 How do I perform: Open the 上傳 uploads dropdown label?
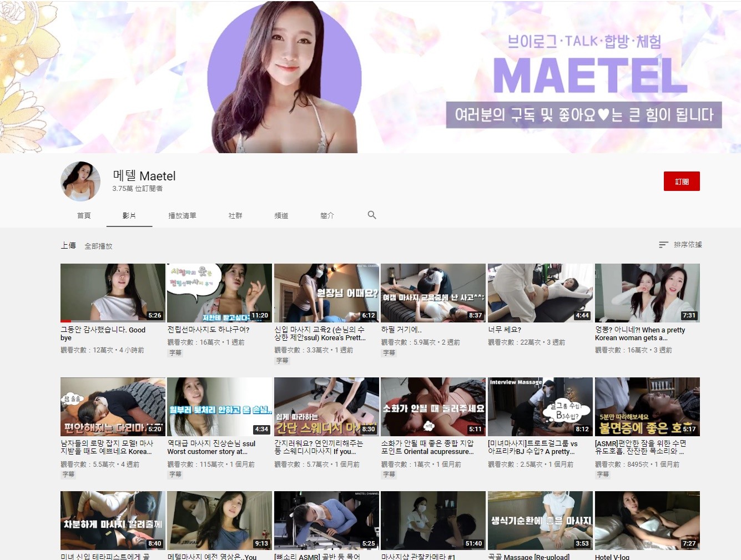point(68,245)
